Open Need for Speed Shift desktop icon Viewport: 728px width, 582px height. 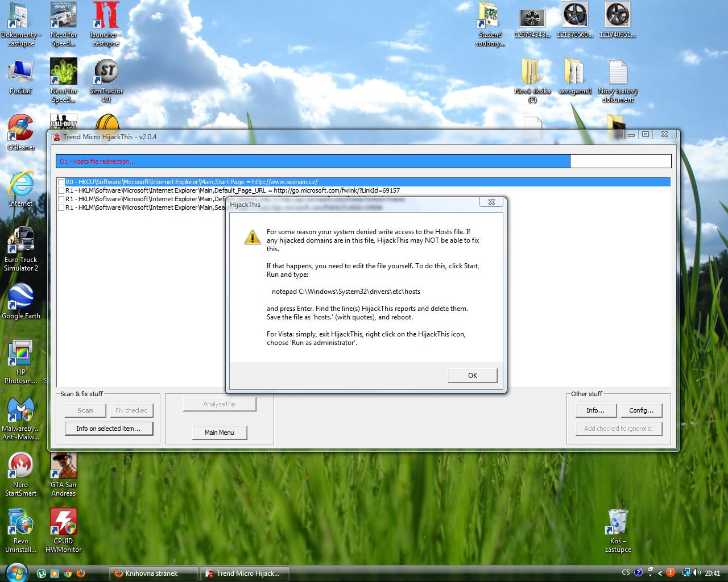click(64, 24)
